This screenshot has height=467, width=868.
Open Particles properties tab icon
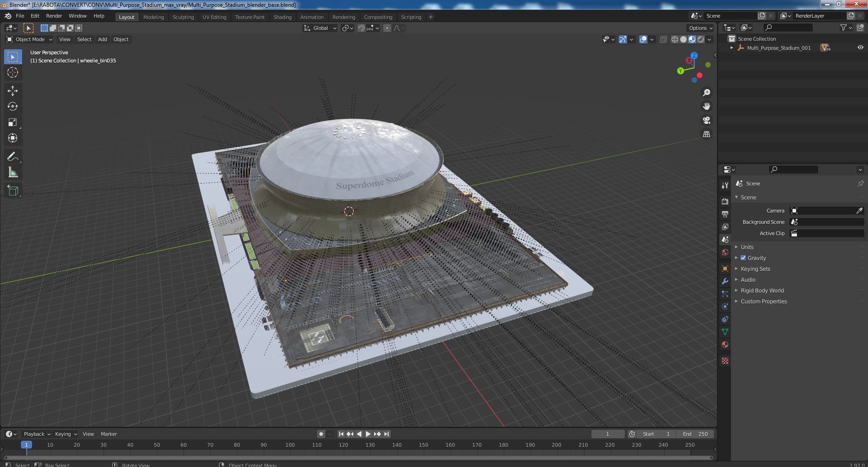(x=725, y=294)
